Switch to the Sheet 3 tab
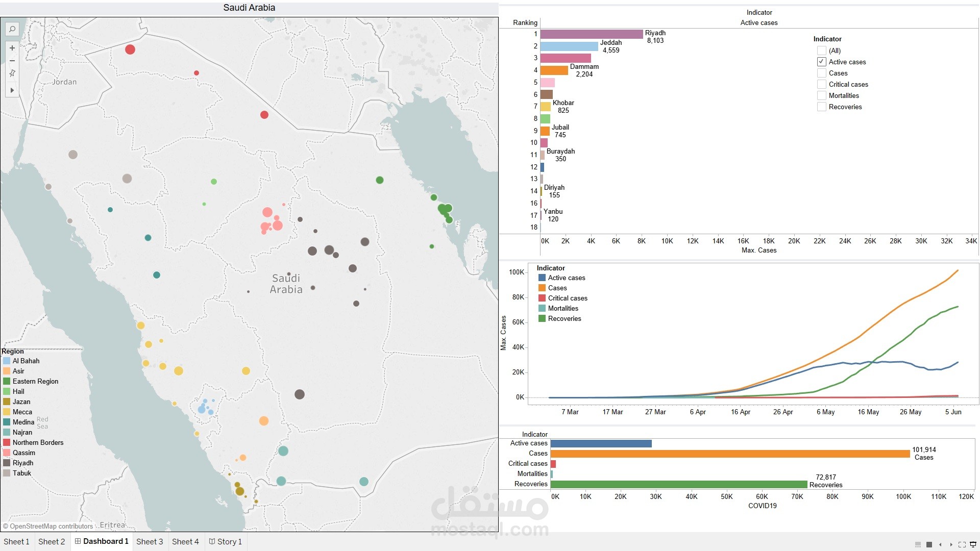 150,542
